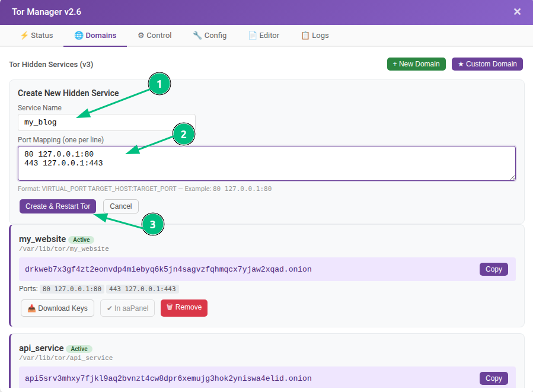This screenshot has width=533, height=392.
Task: Click the clipboard Logs icon
Action: tap(305, 36)
